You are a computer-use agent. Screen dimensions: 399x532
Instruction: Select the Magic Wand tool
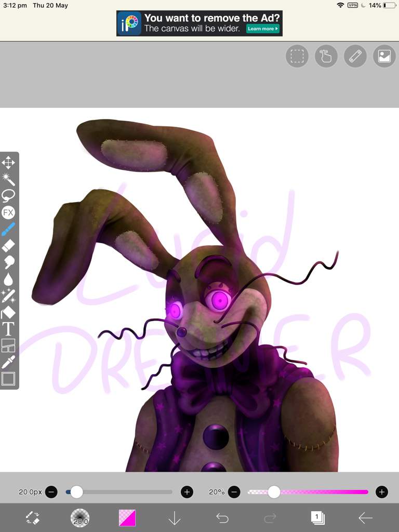click(8, 179)
